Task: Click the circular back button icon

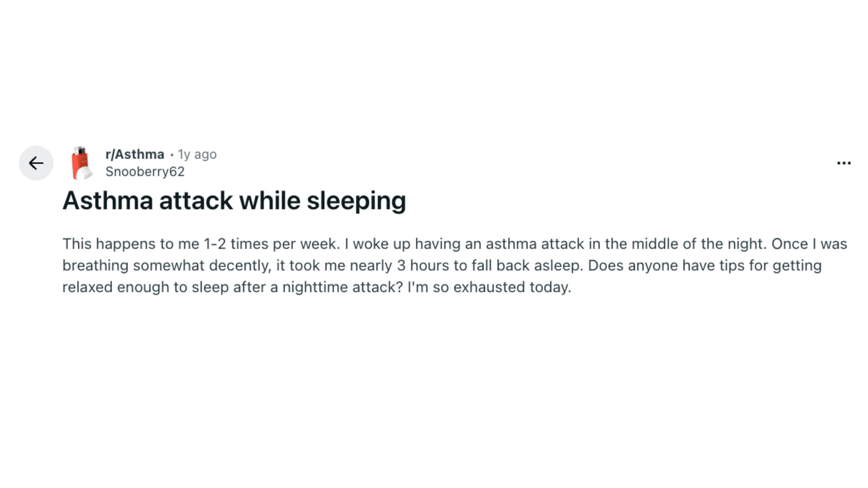Action: (x=36, y=163)
